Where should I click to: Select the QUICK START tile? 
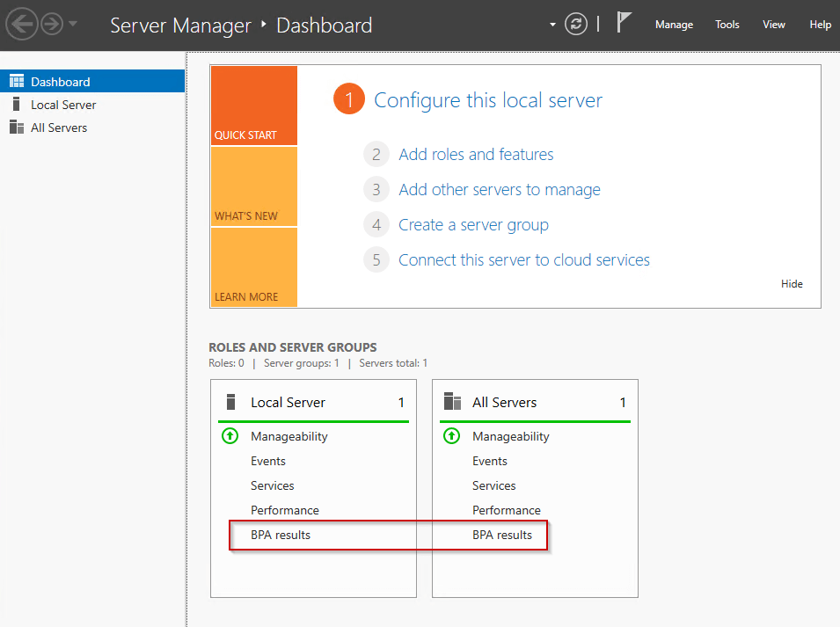click(x=254, y=106)
